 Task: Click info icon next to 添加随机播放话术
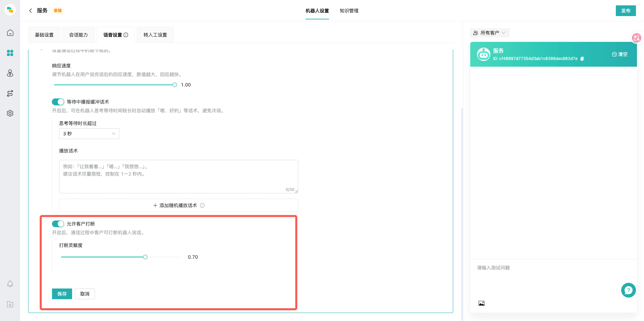pyautogui.click(x=202, y=205)
